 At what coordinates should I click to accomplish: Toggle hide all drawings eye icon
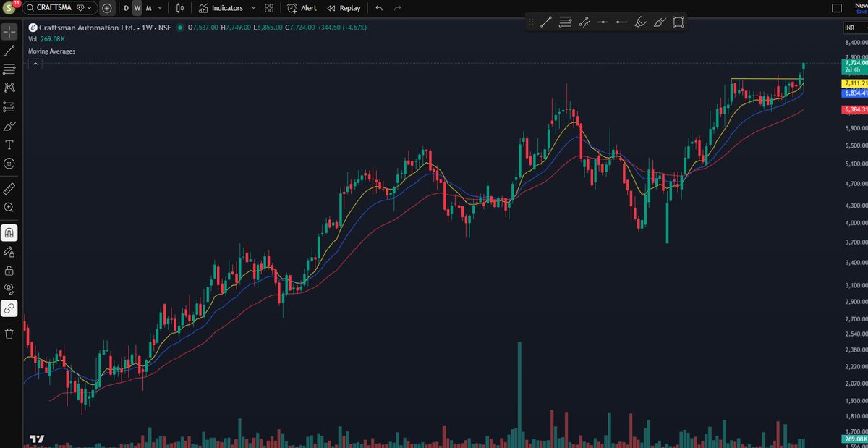tap(9, 289)
